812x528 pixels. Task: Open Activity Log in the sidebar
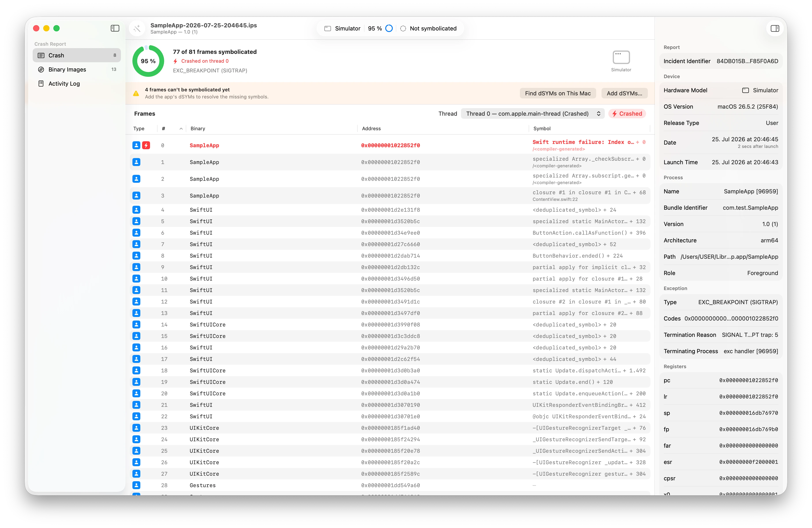tap(77, 84)
